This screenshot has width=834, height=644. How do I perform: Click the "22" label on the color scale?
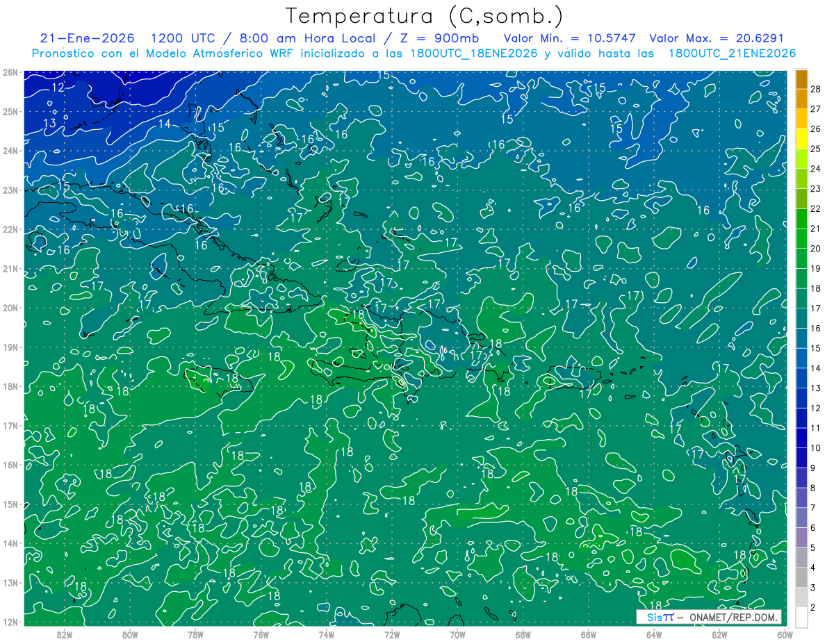coord(815,208)
